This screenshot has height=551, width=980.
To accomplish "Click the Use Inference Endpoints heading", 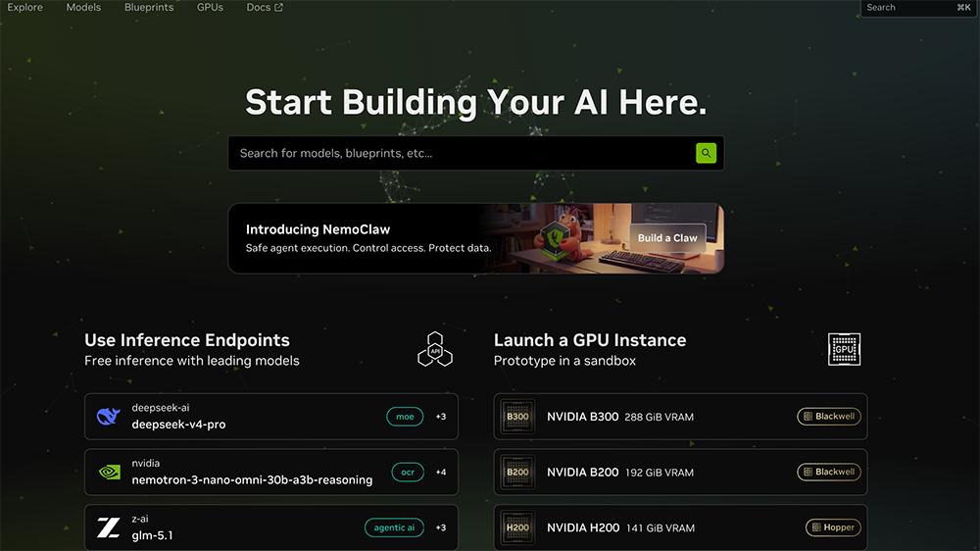I will coord(187,339).
